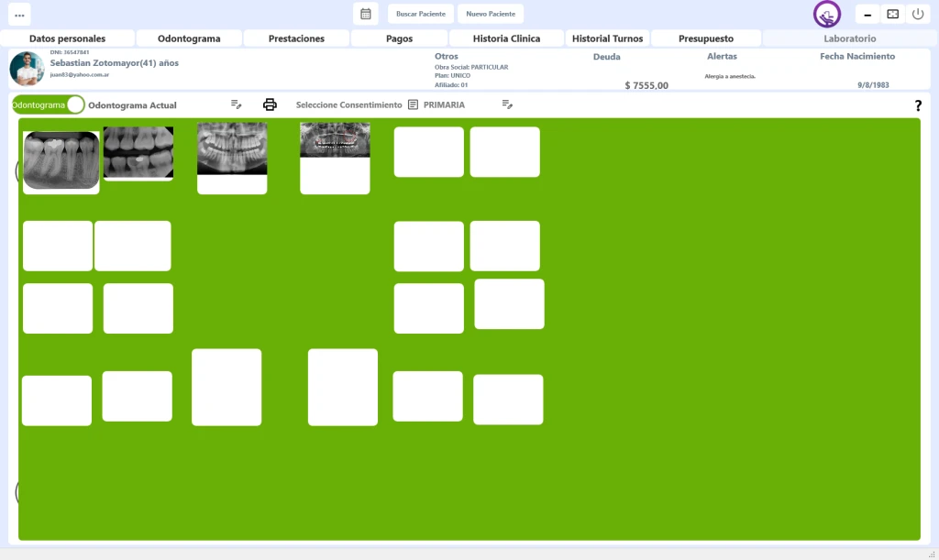Viewport: 939px width, 560px height.
Task: Open the panoramic x-ray with braces
Action: tap(335, 140)
